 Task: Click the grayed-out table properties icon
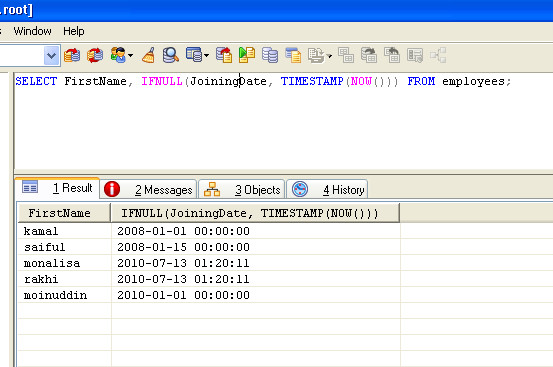pyautogui.click(x=415, y=55)
